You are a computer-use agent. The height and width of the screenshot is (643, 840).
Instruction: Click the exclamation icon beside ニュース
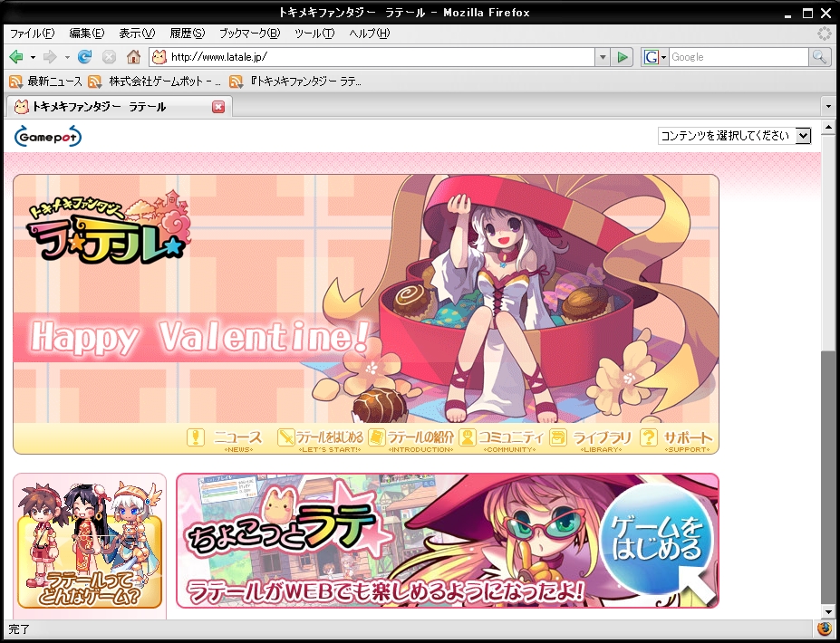tap(196, 437)
